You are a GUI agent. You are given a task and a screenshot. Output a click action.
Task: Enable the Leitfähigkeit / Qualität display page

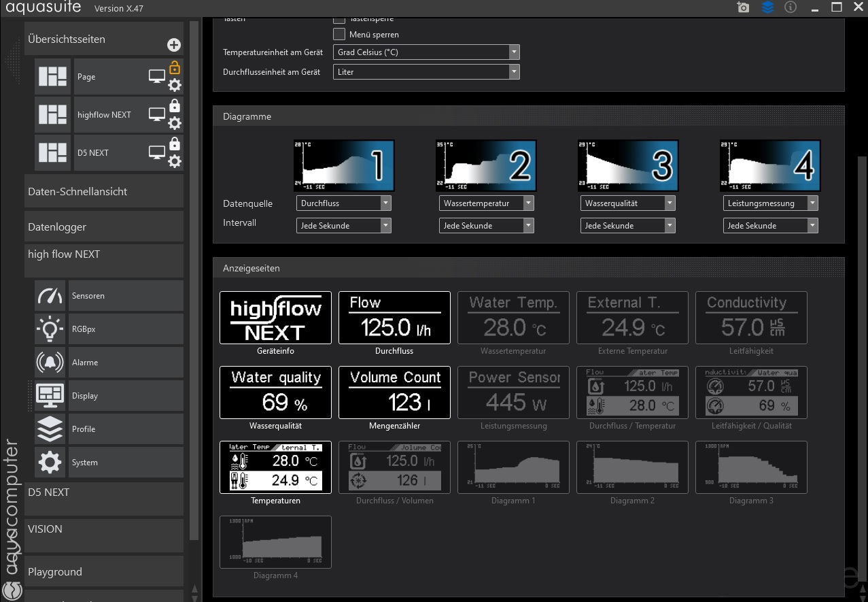point(752,392)
